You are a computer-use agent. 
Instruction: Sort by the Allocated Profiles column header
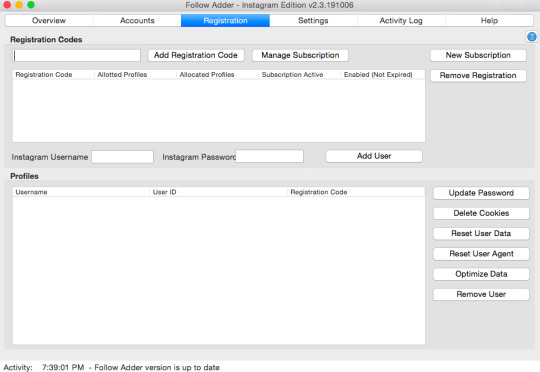tap(218, 75)
